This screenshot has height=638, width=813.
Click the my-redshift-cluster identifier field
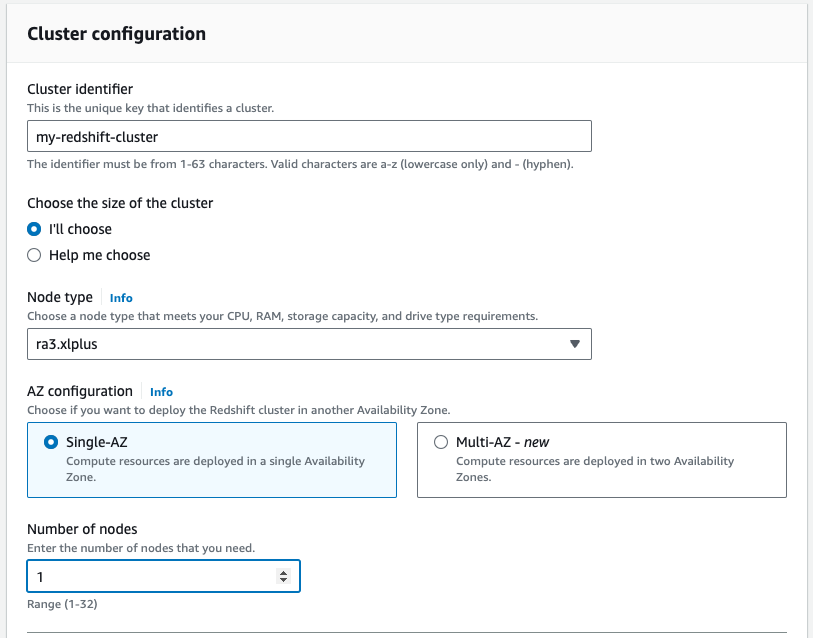(x=309, y=136)
